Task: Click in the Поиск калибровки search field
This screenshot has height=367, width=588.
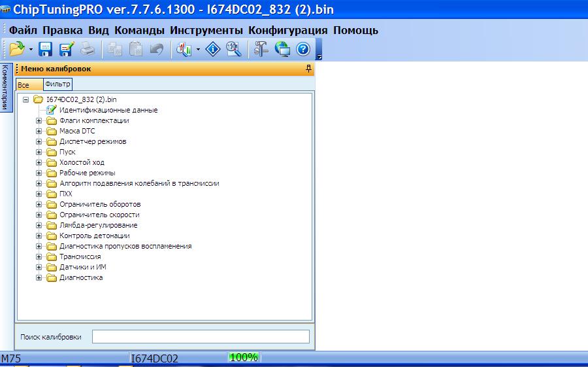Action: coord(201,336)
